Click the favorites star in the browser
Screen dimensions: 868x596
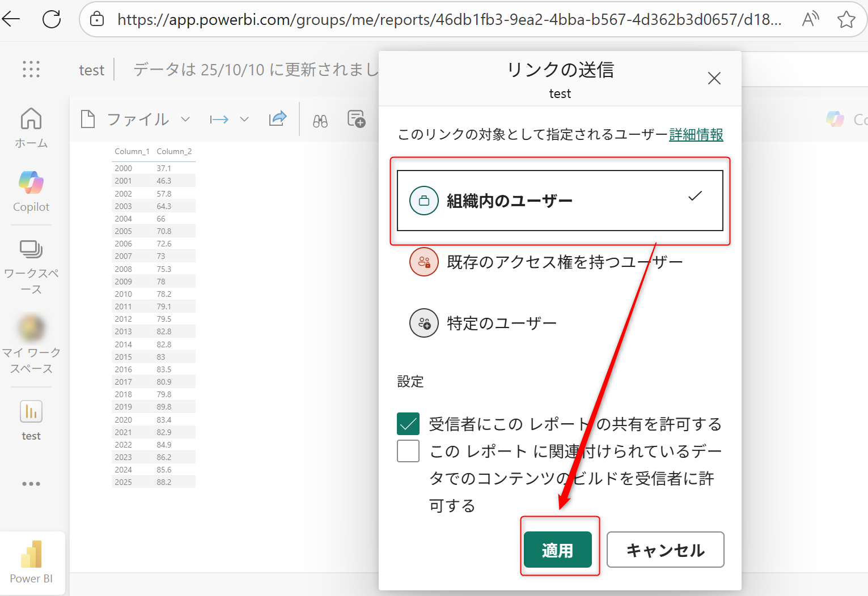[847, 19]
